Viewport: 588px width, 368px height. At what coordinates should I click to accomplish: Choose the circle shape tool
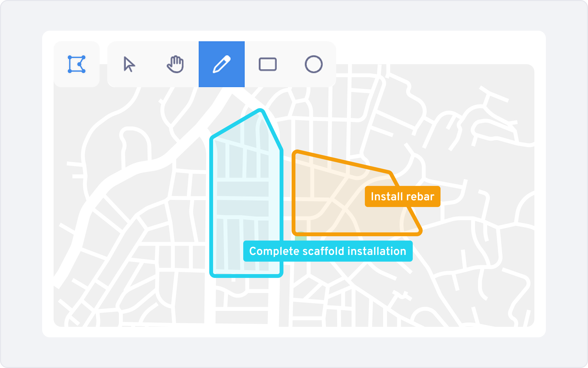(313, 64)
